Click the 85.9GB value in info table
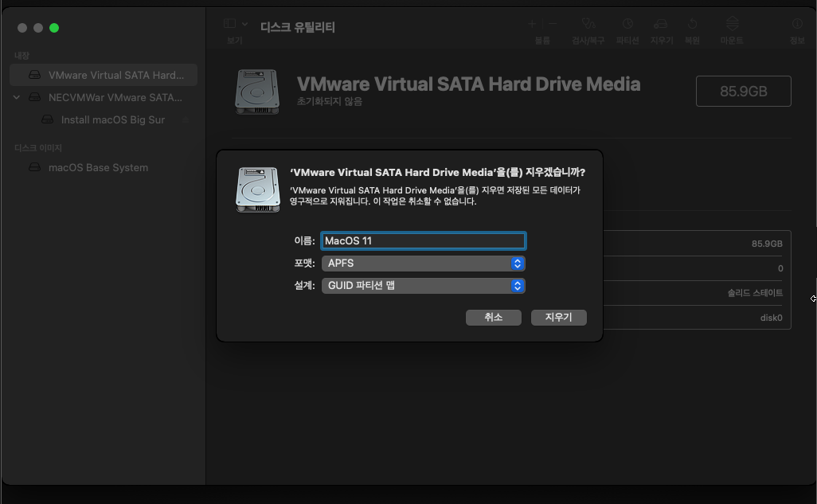817x504 pixels. pos(767,244)
